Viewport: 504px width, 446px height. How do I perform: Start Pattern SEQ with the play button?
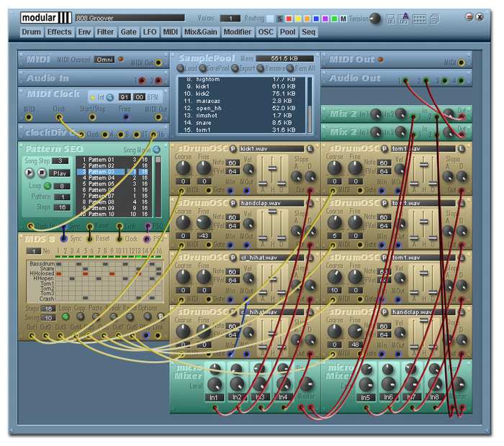(30, 173)
